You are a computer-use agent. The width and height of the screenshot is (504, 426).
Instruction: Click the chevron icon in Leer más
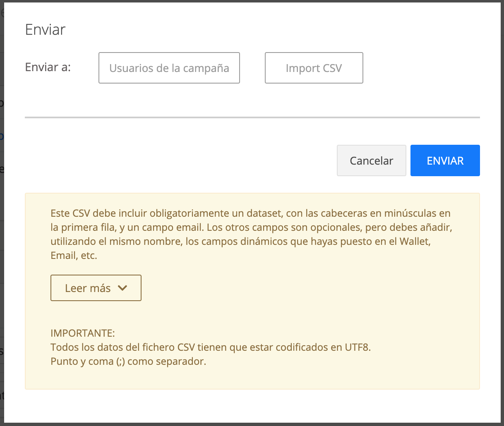pos(122,288)
